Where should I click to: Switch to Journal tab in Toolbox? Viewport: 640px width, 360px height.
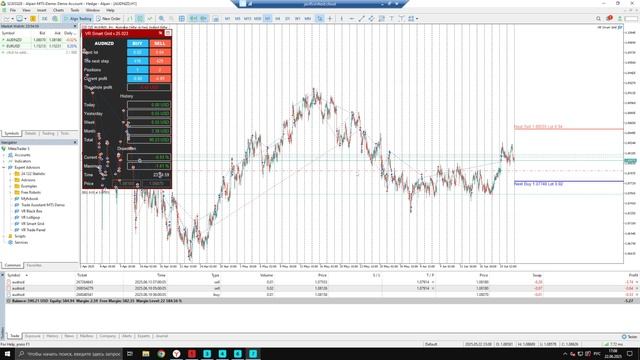(162, 336)
